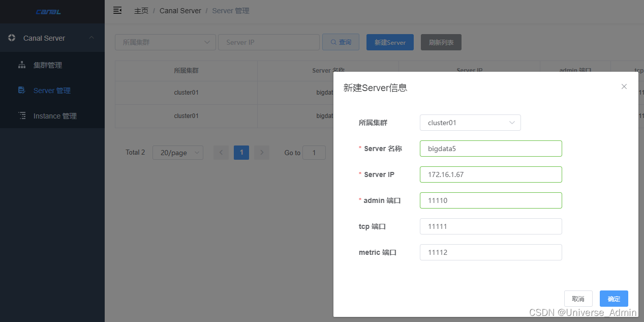Image resolution: width=644 pixels, height=322 pixels.
Task: Go to 主页 breadcrumb
Action: tap(141, 11)
